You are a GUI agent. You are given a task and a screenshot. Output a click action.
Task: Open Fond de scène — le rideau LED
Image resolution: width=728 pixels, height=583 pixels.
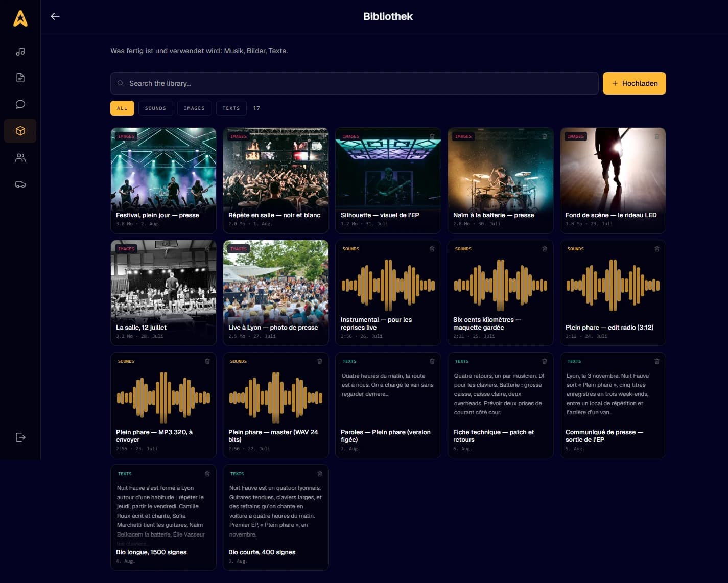[x=613, y=180]
